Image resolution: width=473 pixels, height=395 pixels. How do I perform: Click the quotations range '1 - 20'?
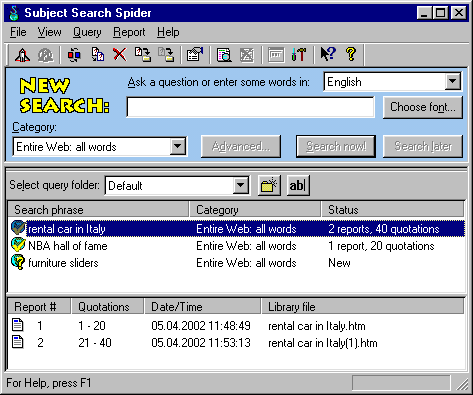tap(92, 326)
